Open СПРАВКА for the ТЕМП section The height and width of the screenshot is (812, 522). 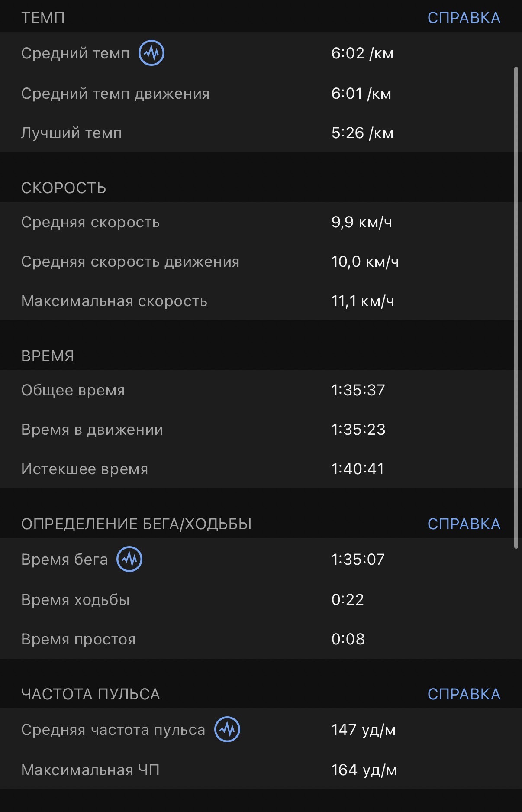click(464, 18)
